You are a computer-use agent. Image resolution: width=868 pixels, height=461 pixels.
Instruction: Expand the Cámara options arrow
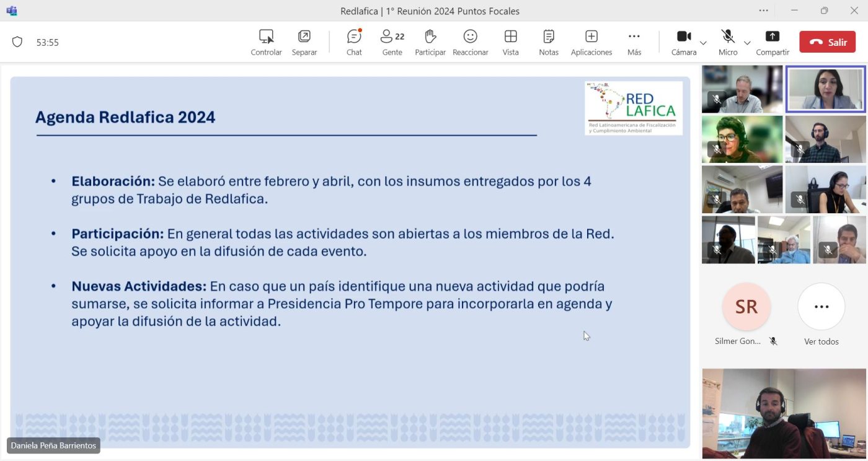(x=703, y=43)
